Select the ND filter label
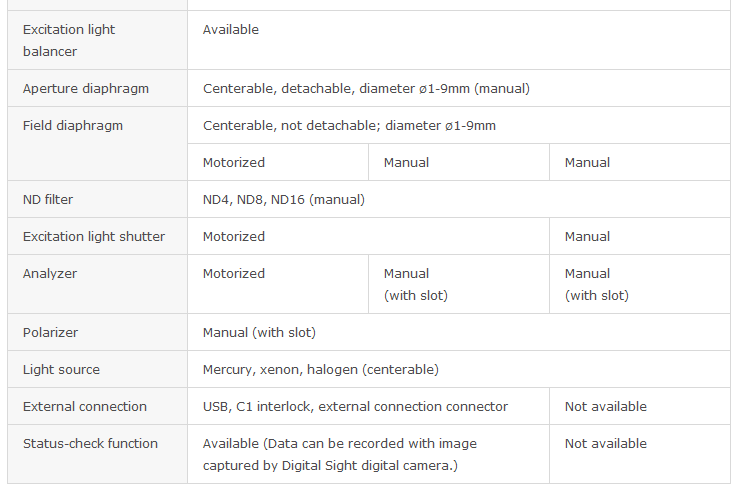 point(48,199)
